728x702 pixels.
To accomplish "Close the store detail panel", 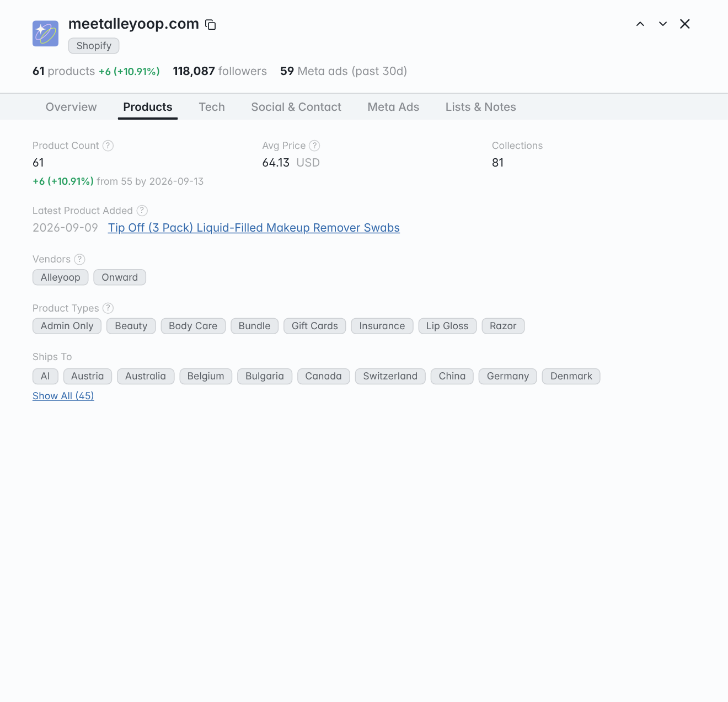I will click(x=685, y=24).
